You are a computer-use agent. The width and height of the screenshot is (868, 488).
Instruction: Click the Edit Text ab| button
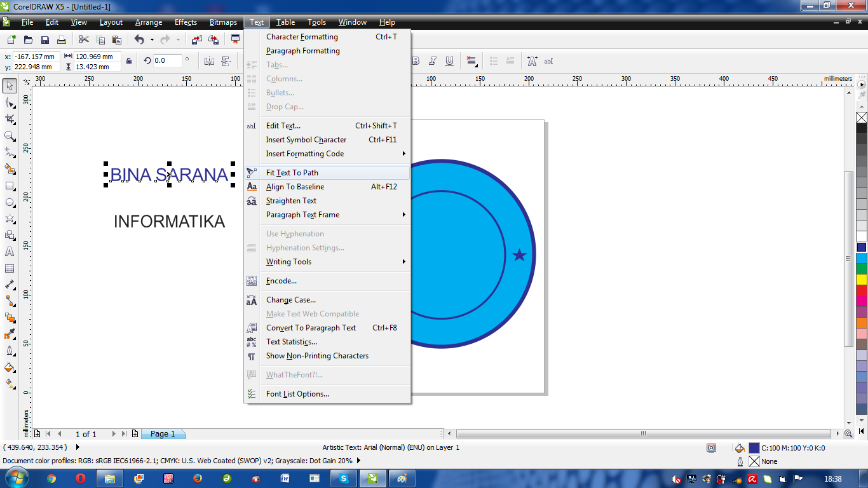click(549, 61)
